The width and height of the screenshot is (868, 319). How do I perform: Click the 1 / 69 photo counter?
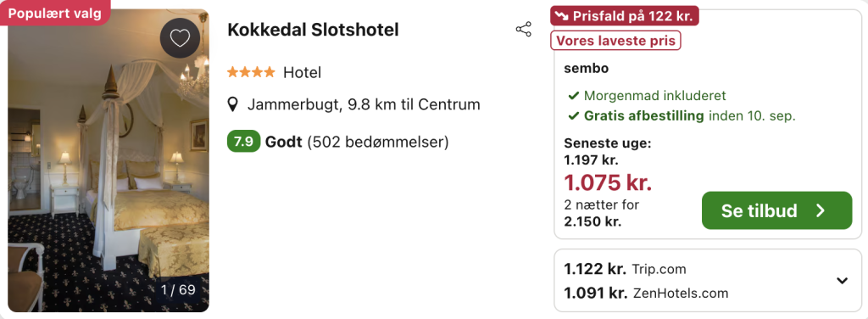coord(178,289)
